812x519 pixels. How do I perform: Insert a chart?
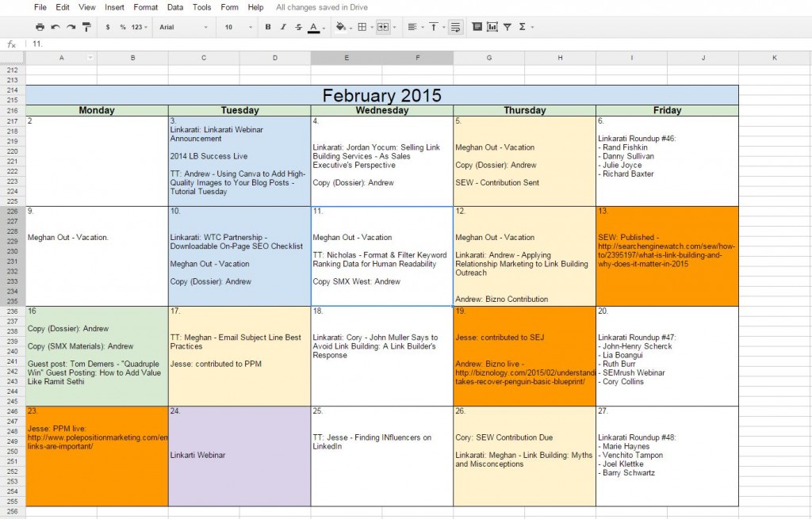[494, 26]
